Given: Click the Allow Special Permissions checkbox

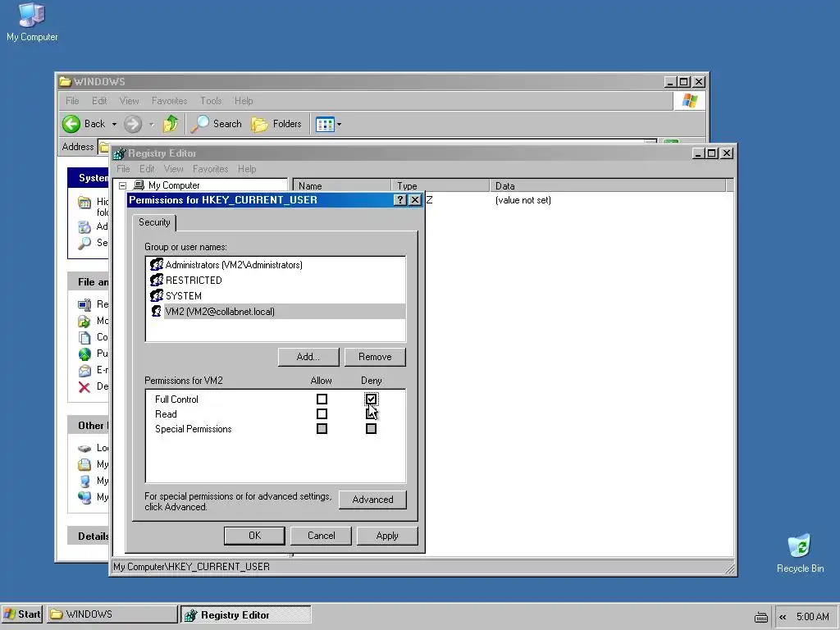Looking at the screenshot, I should (322, 428).
